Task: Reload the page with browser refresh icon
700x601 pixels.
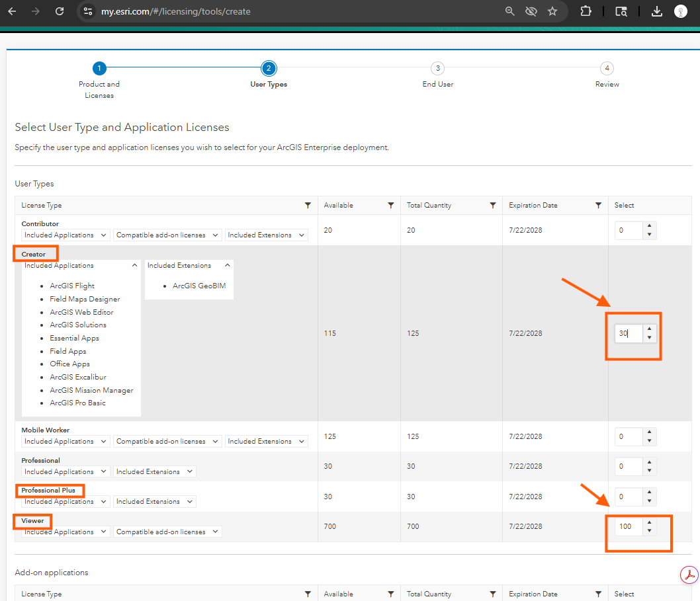Action: coord(60,11)
